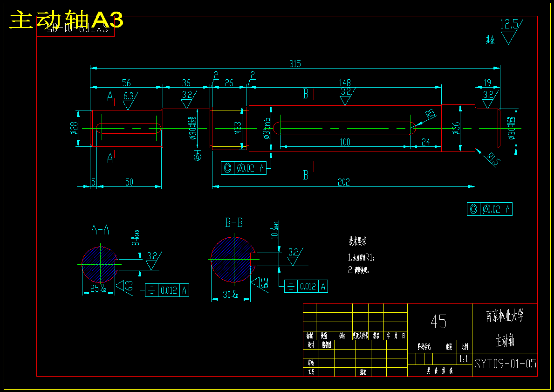Select the diameter dimension "ø28"
This screenshot has width=554, height=392.
coord(74,128)
